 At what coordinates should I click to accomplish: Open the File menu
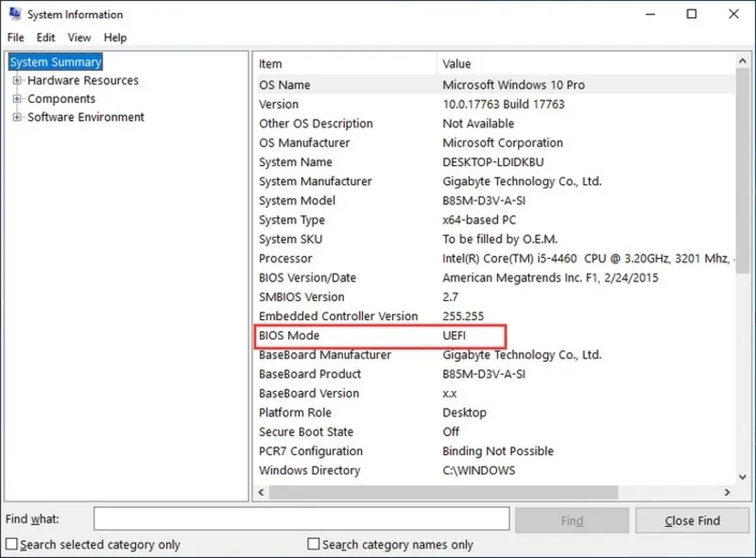(15, 38)
